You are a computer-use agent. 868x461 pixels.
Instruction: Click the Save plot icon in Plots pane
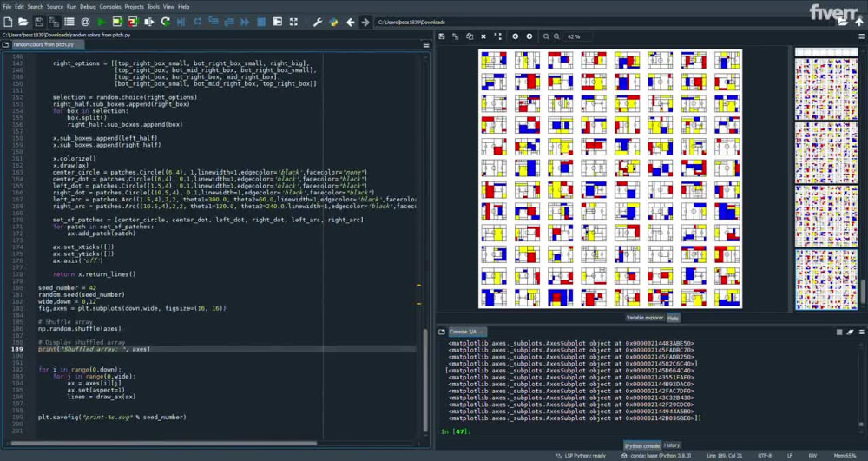click(x=442, y=36)
